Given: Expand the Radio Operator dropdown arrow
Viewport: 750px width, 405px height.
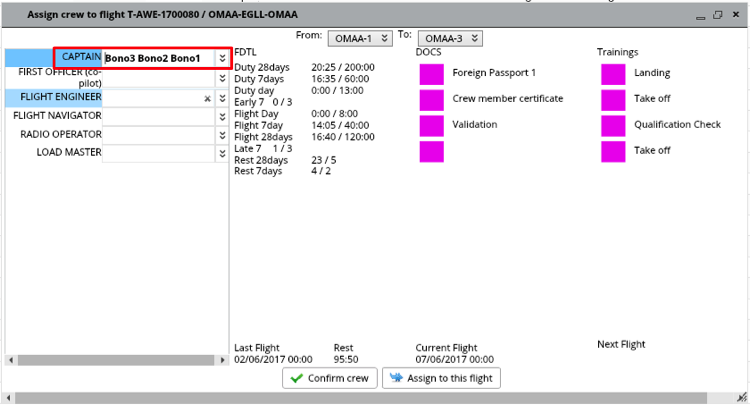Looking at the screenshot, I should tap(222, 135).
